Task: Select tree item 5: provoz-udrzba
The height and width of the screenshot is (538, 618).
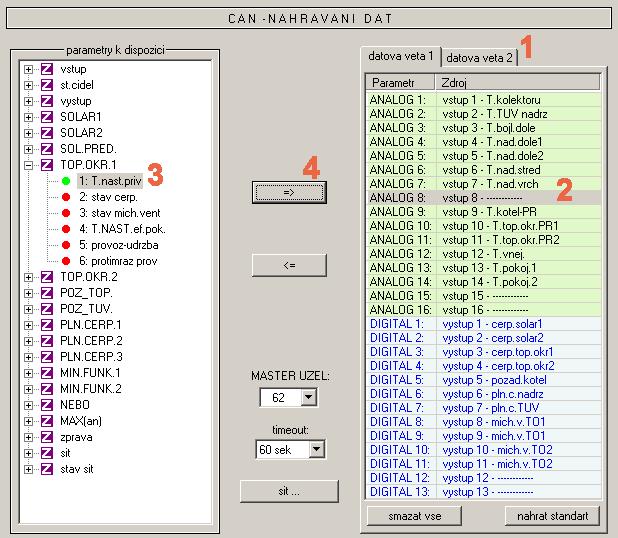Action: [x=119, y=245]
